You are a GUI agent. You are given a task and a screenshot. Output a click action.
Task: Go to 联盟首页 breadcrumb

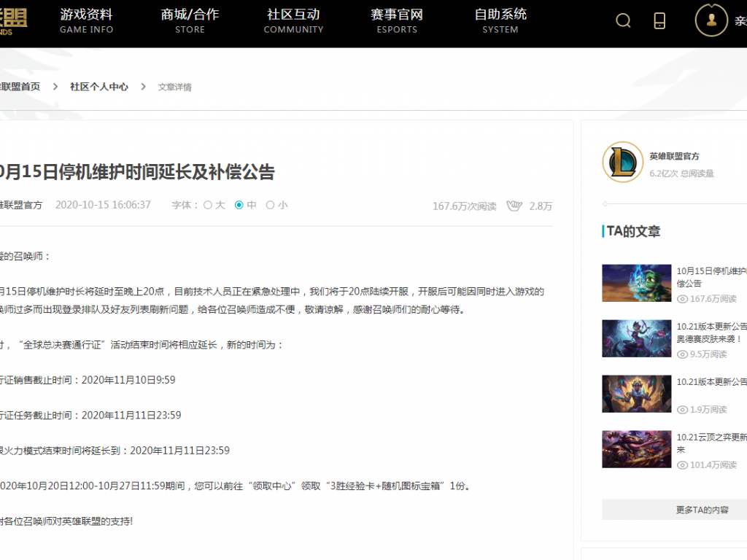coord(20,87)
